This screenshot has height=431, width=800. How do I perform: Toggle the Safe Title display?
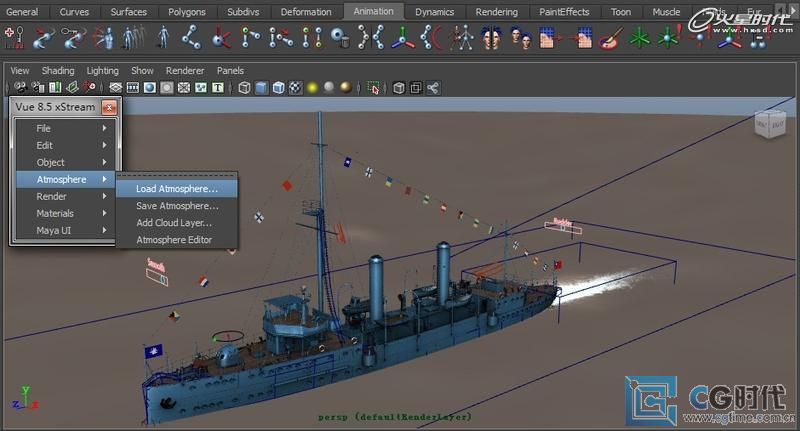pos(218,88)
